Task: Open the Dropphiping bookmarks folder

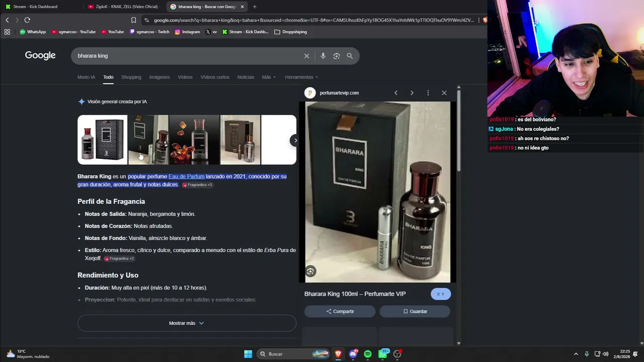Action: point(290,32)
